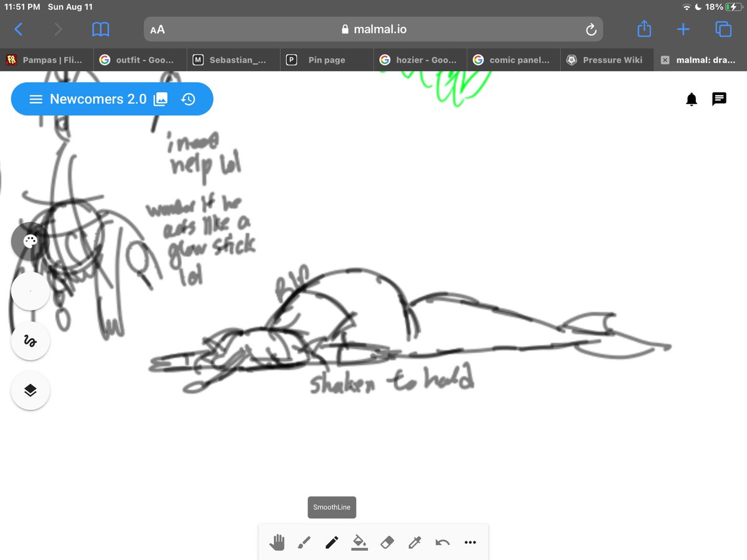The image size is (747, 560).
Task: Go back in Safari
Action: [x=19, y=29]
